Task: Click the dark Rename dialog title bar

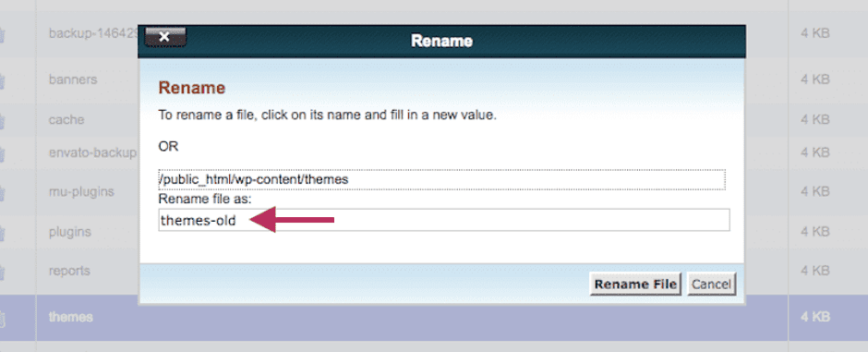Action: 441,42
